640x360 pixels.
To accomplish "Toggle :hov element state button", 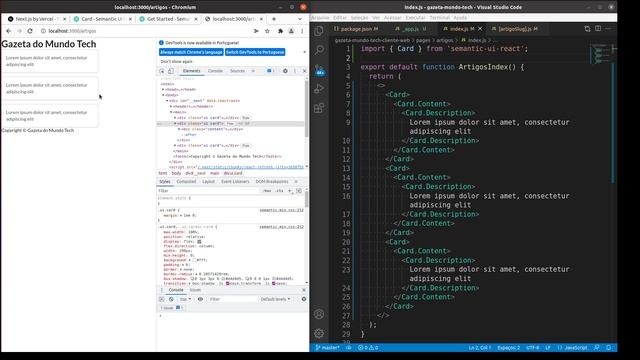I will tap(267, 191).
